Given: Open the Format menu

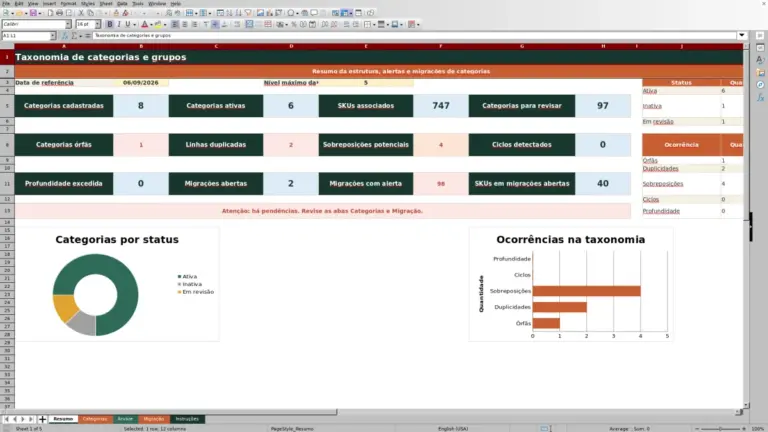Looking at the screenshot, I should point(68,3).
